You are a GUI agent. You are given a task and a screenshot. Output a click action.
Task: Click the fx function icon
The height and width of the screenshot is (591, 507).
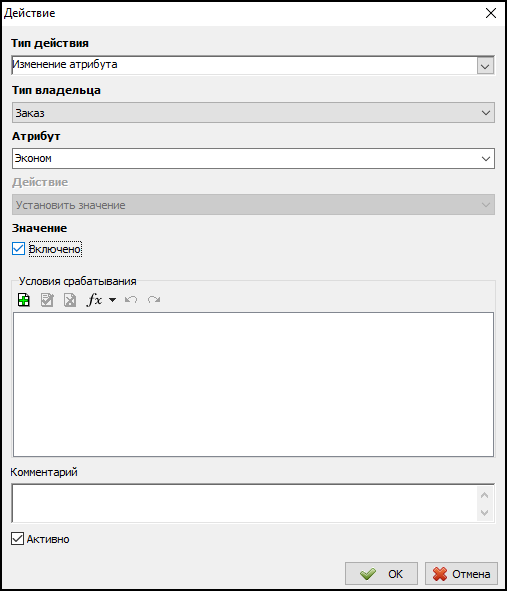coord(94,300)
